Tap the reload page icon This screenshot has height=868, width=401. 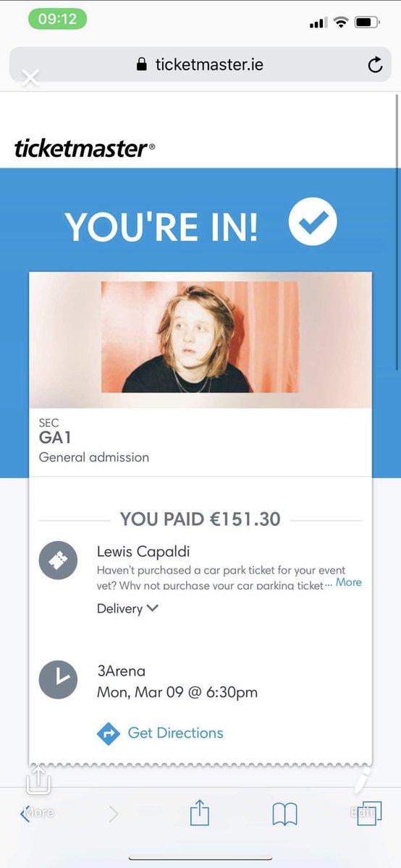point(374,66)
